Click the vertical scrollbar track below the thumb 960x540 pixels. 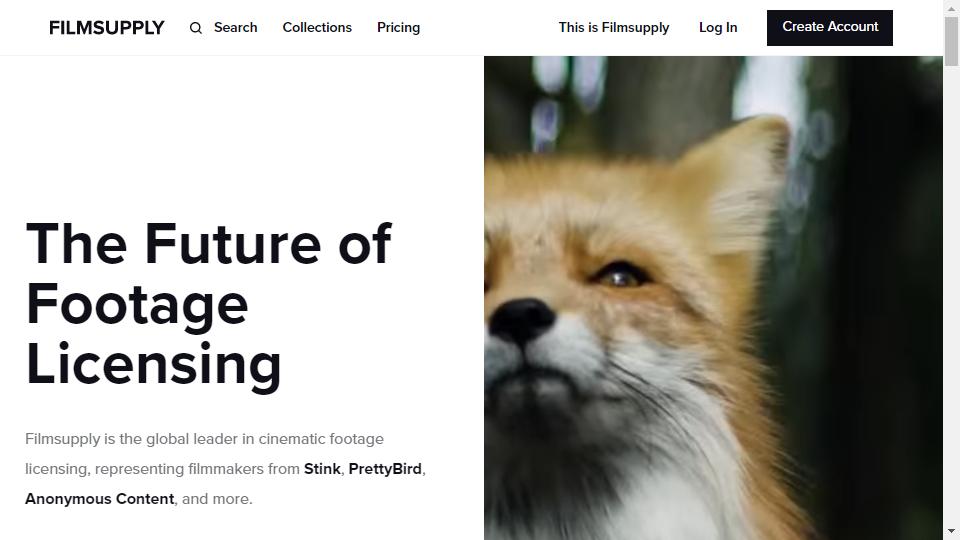[951, 294]
